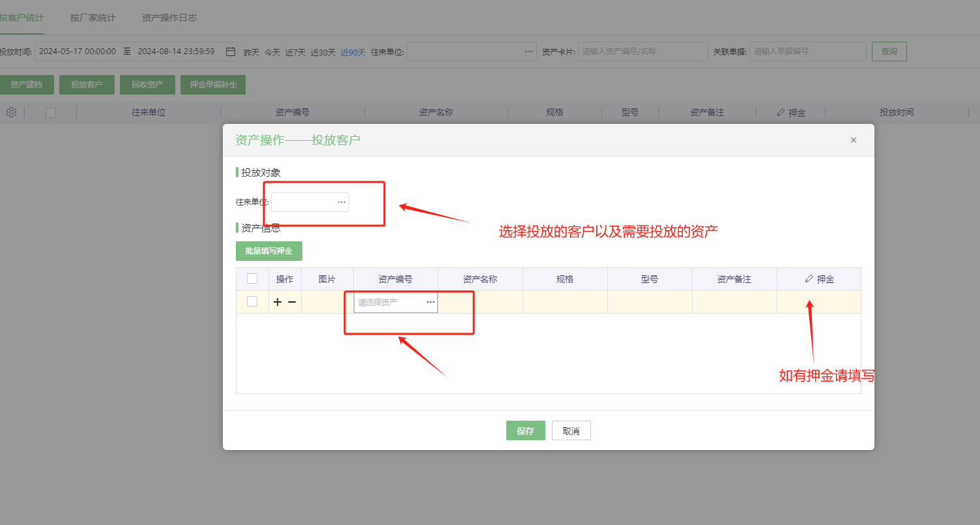Click the 往来单位 input in dialog

310,202
